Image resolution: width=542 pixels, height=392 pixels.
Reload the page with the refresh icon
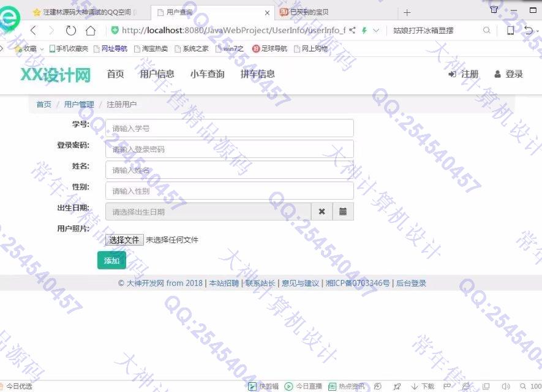tap(71, 30)
